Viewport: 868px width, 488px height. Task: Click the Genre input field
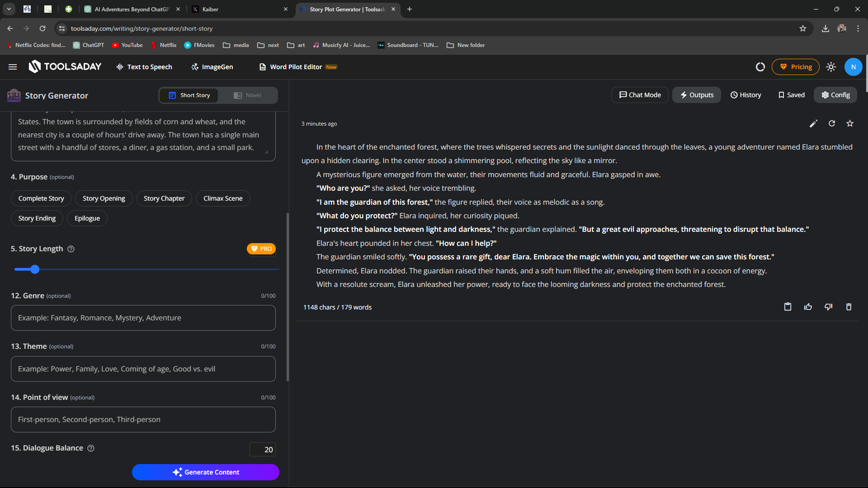coord(143,318)
